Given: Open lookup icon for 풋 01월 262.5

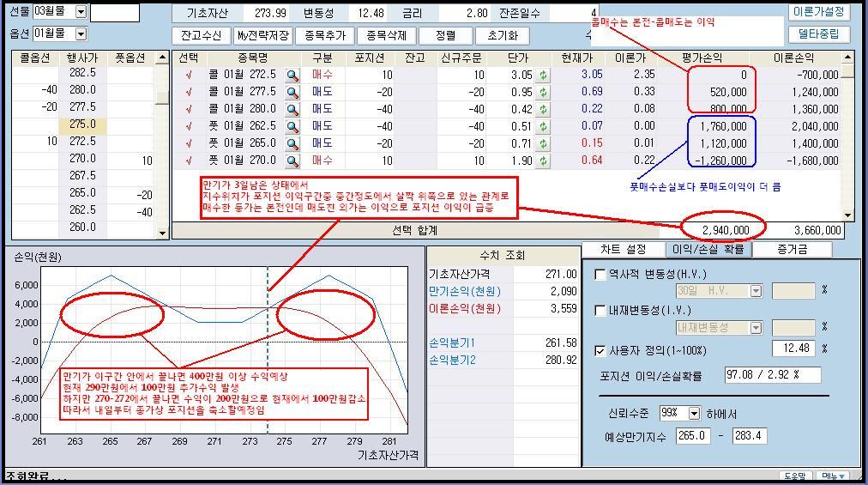Looking at the screenshot, I should (292, 127).
